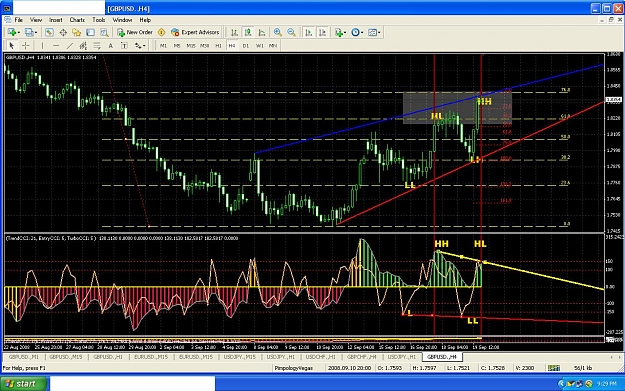The width and height of the screenshot is (625, 391).
Task: Switch to the GBPCHF.,H4 chart tab
Action: pos(362,357)
